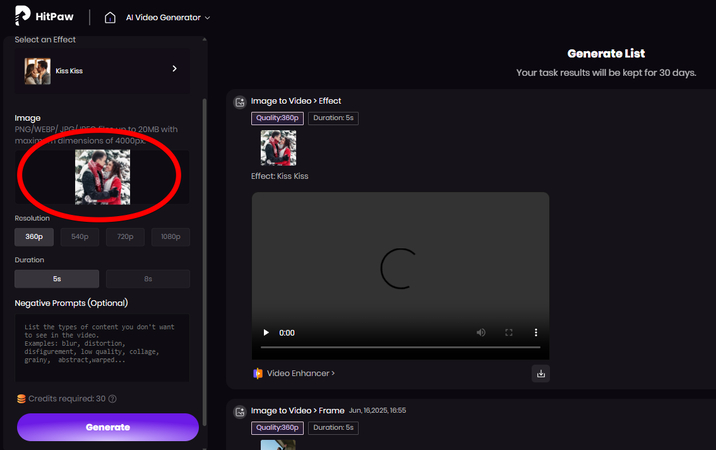Viewport: 716px width, 450px height.
Task: Open the Kiss Kiss effect selector
Action: (102, 71)
